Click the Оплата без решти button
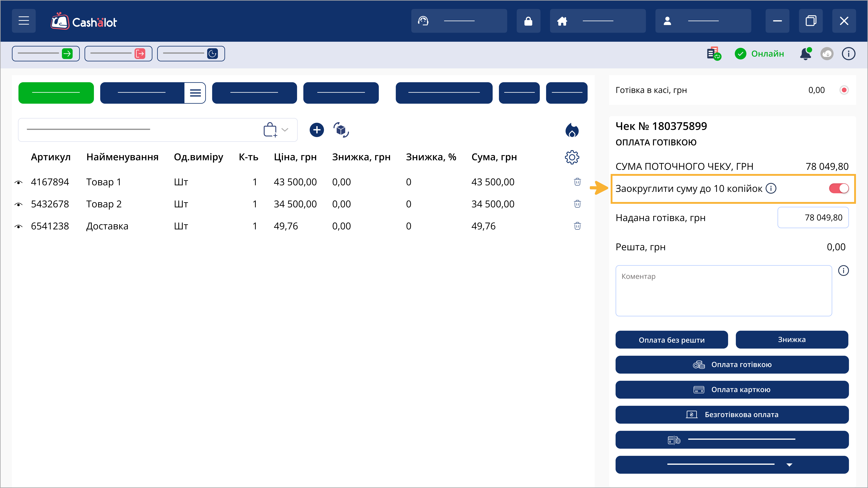This screenshot has width=868, height=488. [671, 340]
